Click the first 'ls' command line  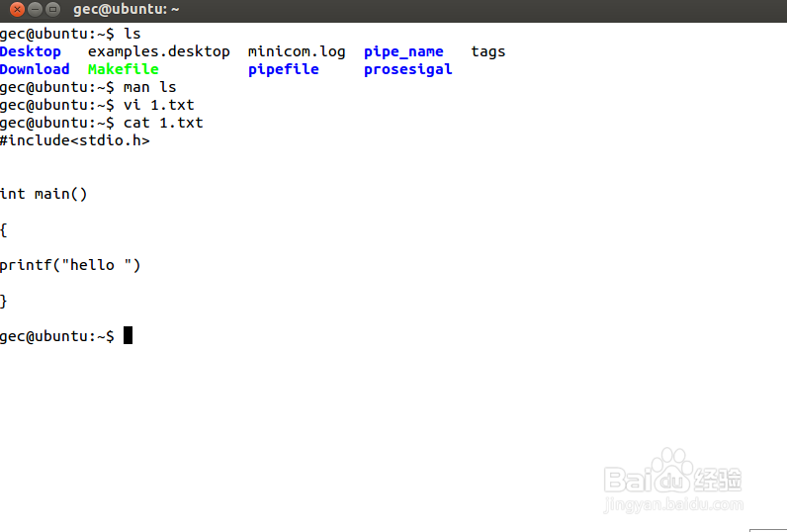[x=70, y=34]
